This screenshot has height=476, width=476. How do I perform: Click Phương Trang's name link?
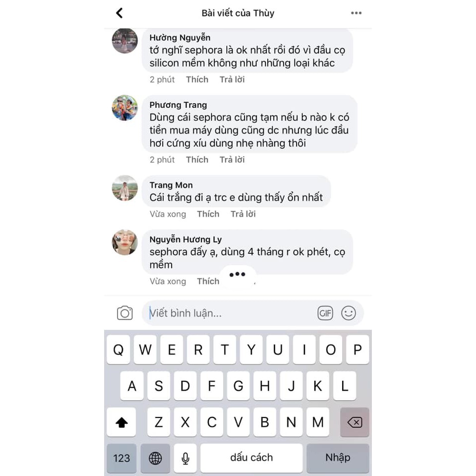click(178, 105)
